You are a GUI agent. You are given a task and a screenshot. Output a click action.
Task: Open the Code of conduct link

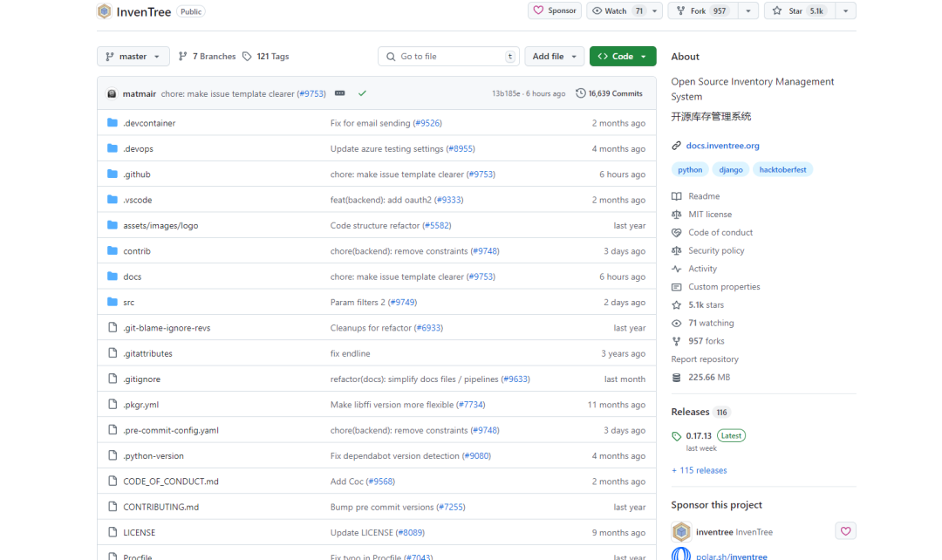(x=712, y=233)
